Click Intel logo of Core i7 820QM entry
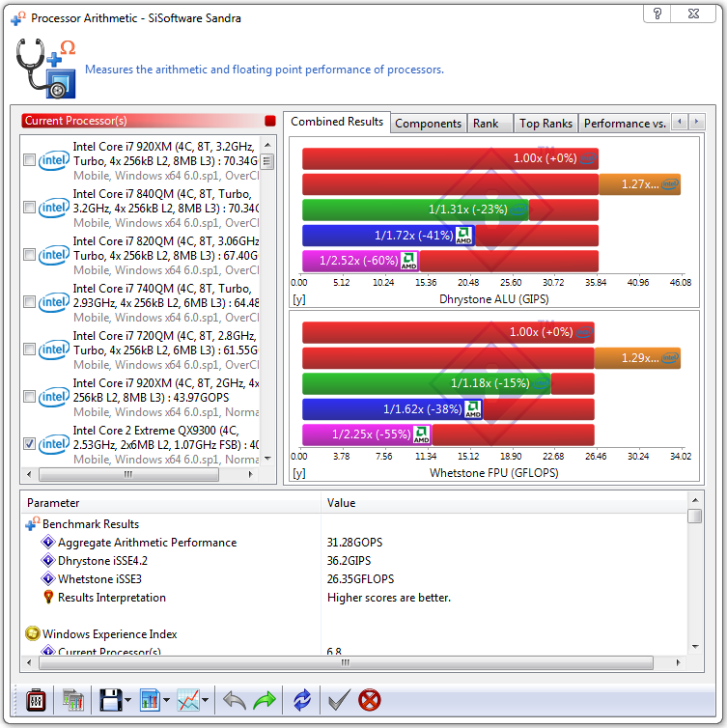Image resolution: width=727 pixels, height=728 pixels. point(54,255)
